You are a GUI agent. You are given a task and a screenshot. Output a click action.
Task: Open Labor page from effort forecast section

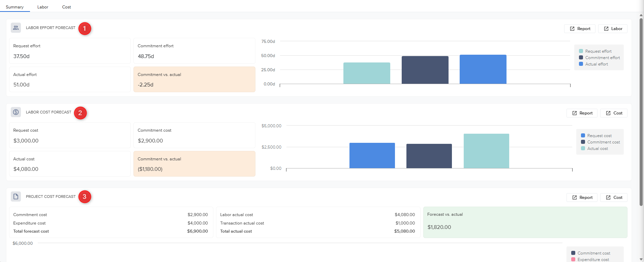coord(613,29)
